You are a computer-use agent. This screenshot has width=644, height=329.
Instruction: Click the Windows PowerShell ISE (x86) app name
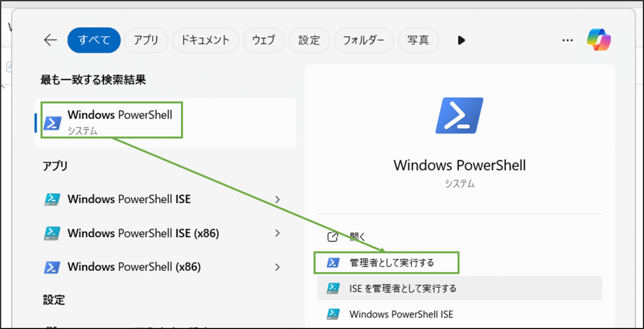pyautogui.click(x=143, y=233)
